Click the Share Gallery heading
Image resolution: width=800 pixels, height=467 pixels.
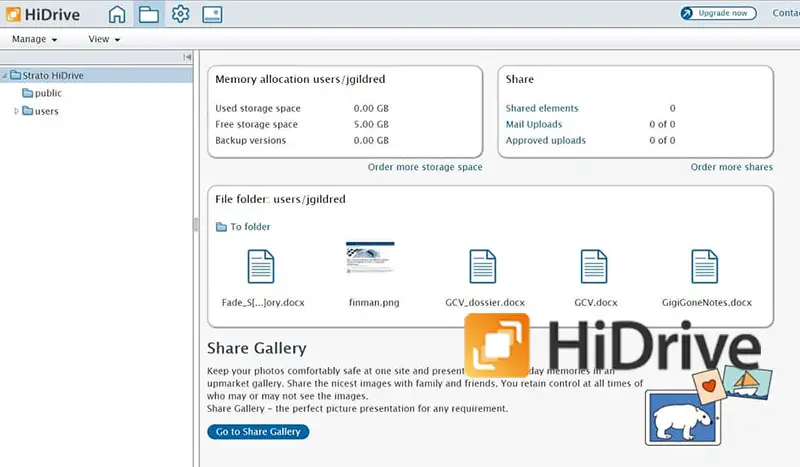click(257, 348)
